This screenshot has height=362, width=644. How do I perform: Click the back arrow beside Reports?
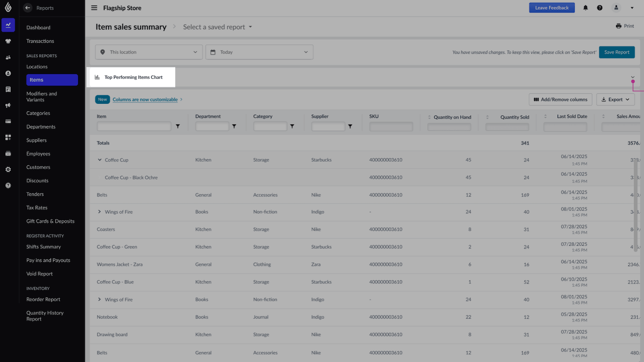coord(28,8)
